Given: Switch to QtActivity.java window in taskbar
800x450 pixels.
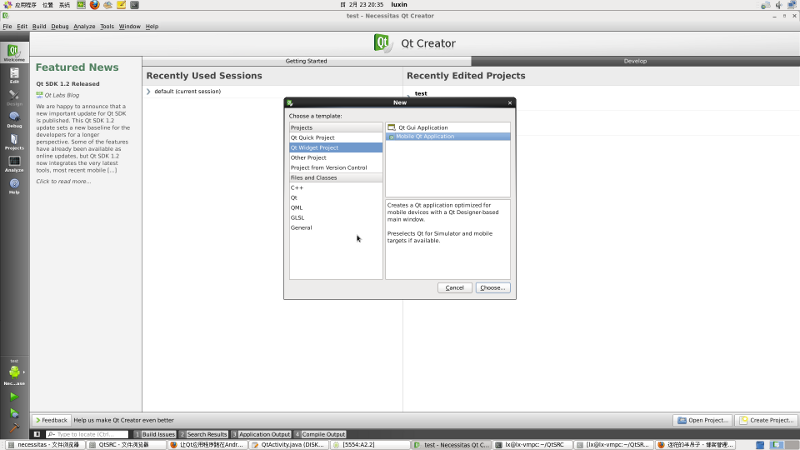Looking at the screenshot, I should pyautogui.click(x=289, y=445).
